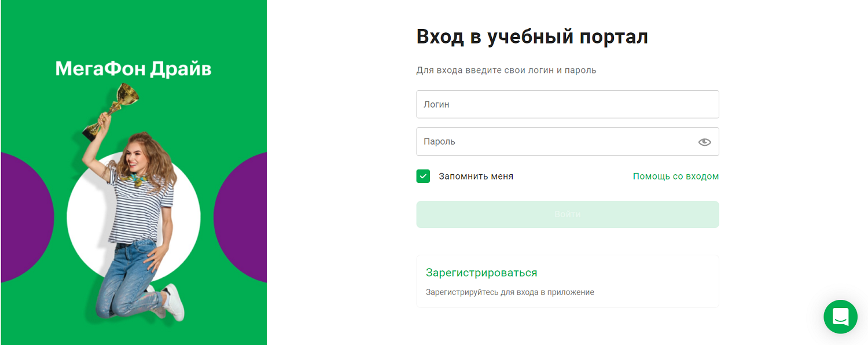Screen dimensions: 868x345
Task: Open the "Помощь со входом" link
Action: pyautogui.click(x=676, y=176)
